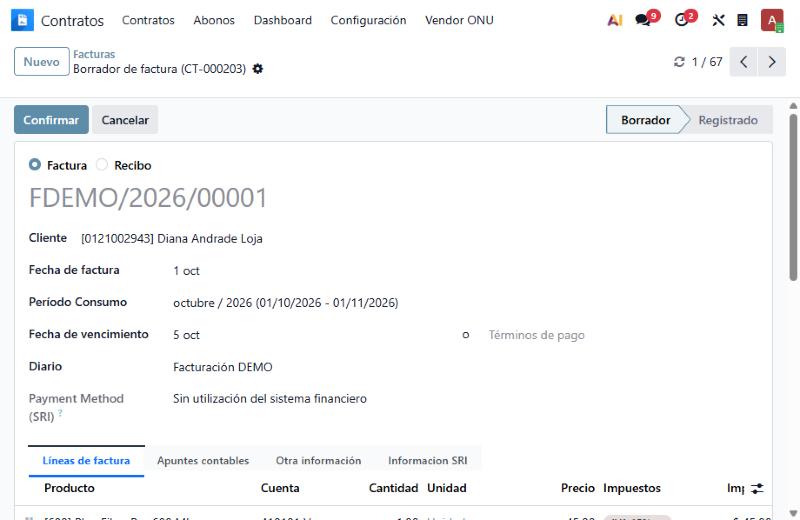The width and height of the screenshot is (800, 520).
Task: Go to previous record arrow
Action: (743, 62)
